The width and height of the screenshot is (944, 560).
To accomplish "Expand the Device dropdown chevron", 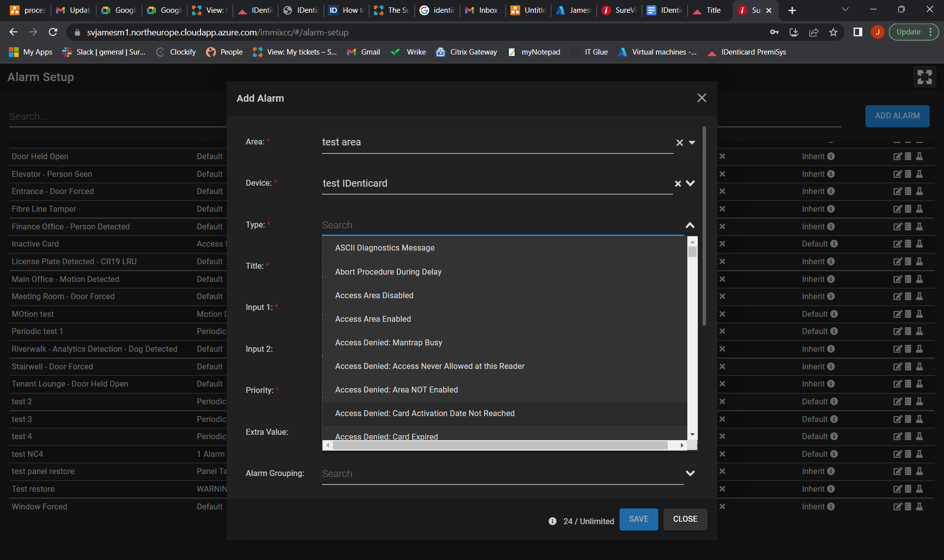I will pyautogui.click(x=690, y=183).
